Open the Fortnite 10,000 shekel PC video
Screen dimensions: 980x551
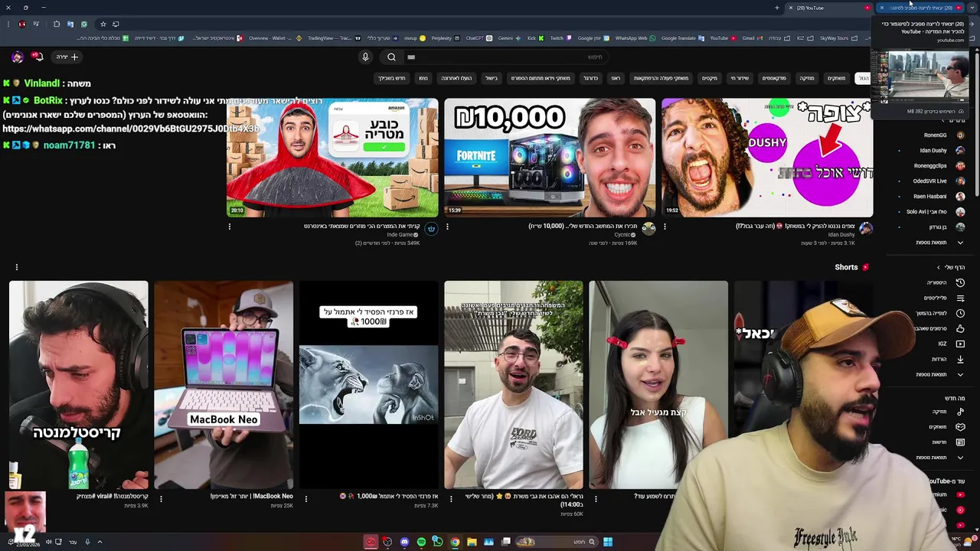click(x=550, y=158)
